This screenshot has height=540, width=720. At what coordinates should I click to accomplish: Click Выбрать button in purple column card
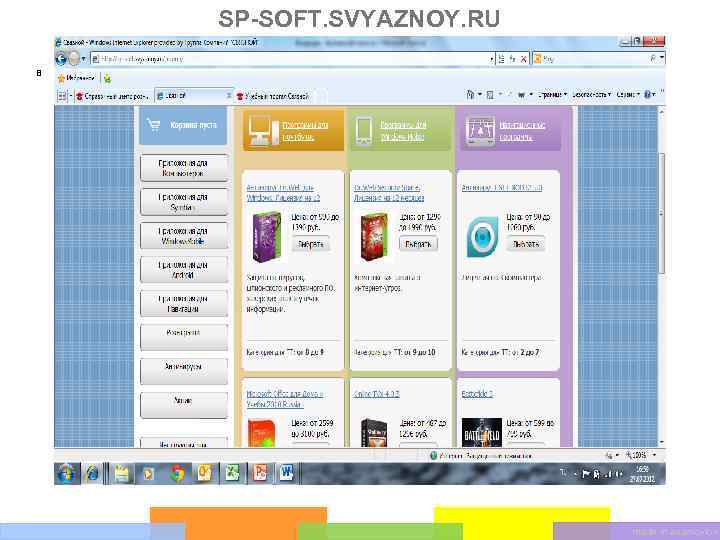[526, 244]
